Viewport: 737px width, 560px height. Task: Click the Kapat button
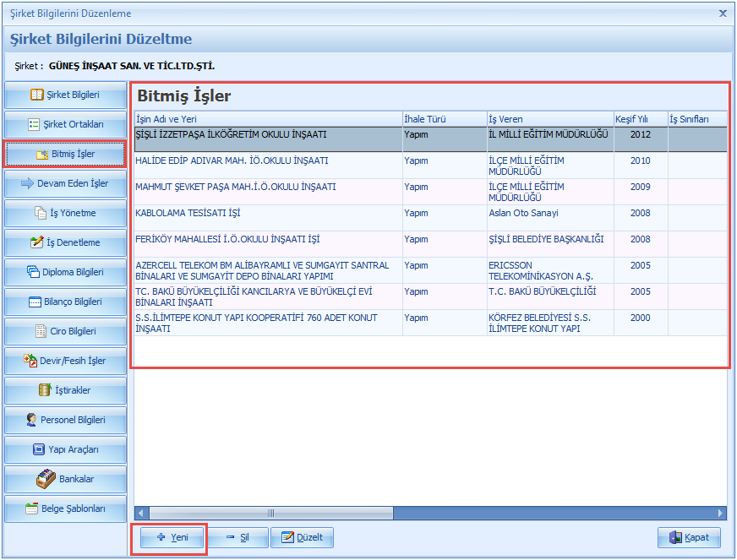(689, 538)
